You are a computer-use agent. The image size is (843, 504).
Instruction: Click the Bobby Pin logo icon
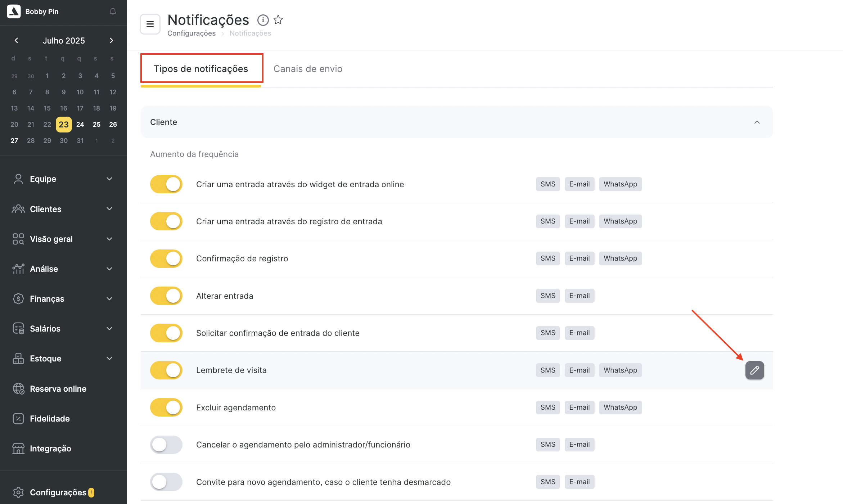pos(14,12)
